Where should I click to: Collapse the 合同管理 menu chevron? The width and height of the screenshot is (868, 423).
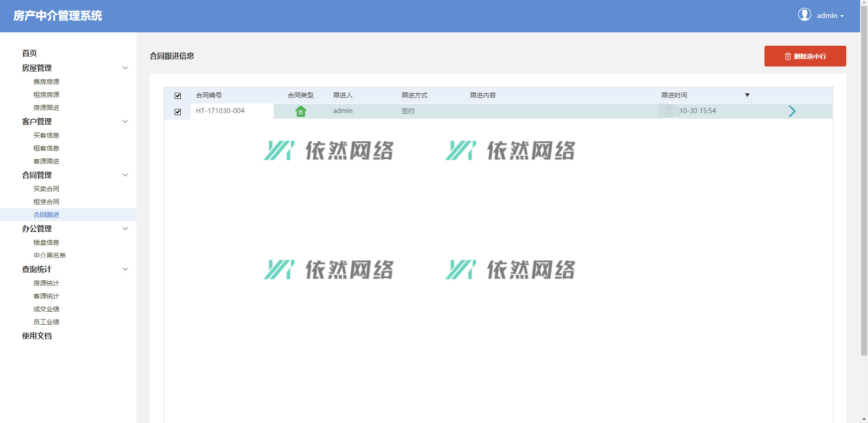pos(125,175)
